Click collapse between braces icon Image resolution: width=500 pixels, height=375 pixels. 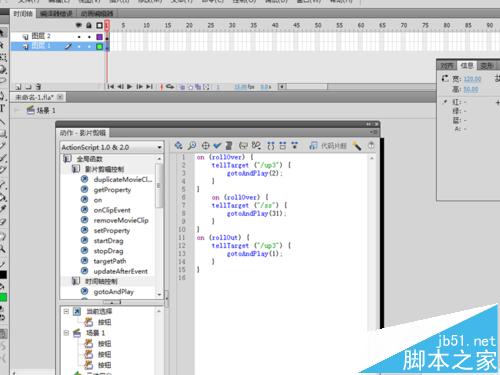[271, 145]
